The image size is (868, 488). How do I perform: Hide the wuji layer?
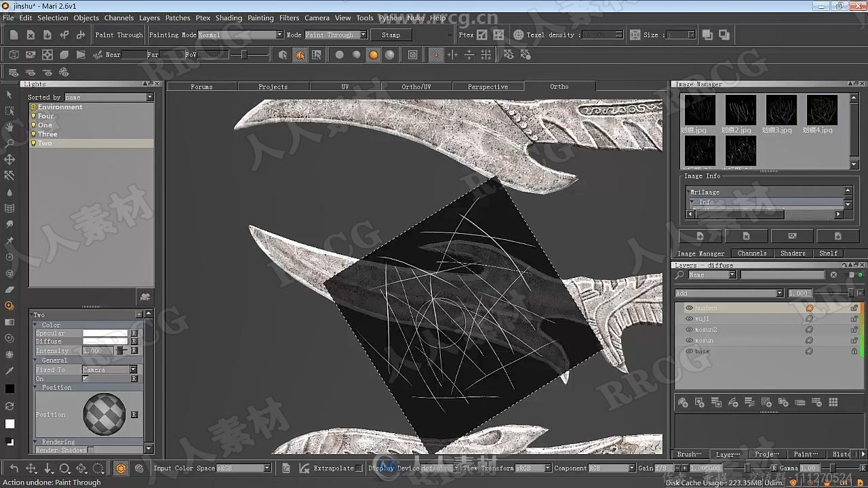(689, 319)
